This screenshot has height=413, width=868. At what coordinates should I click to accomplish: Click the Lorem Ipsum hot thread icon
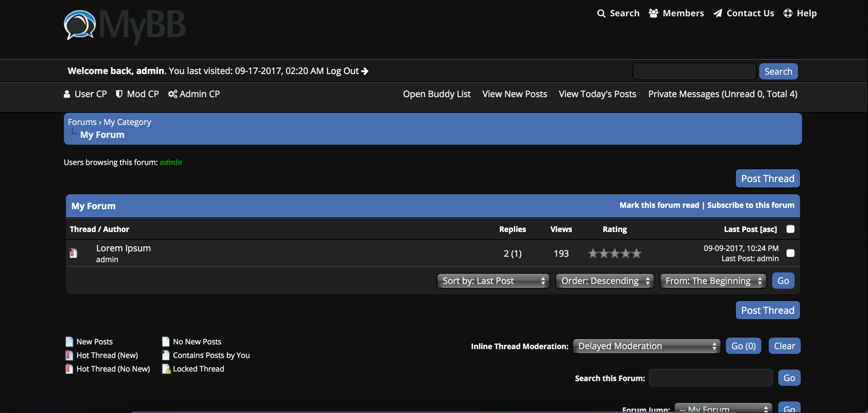tap(73, 253)
